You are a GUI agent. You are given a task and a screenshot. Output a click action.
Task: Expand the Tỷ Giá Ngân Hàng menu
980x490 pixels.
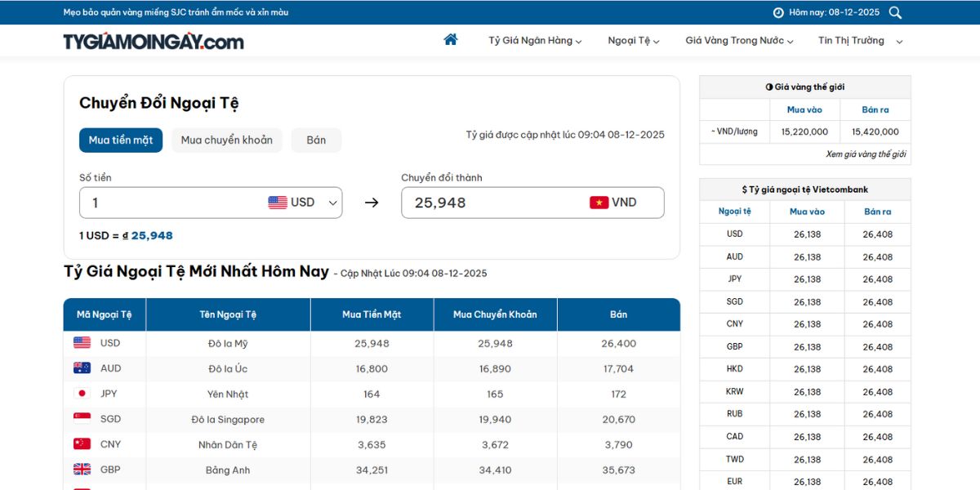click(532, 40)
